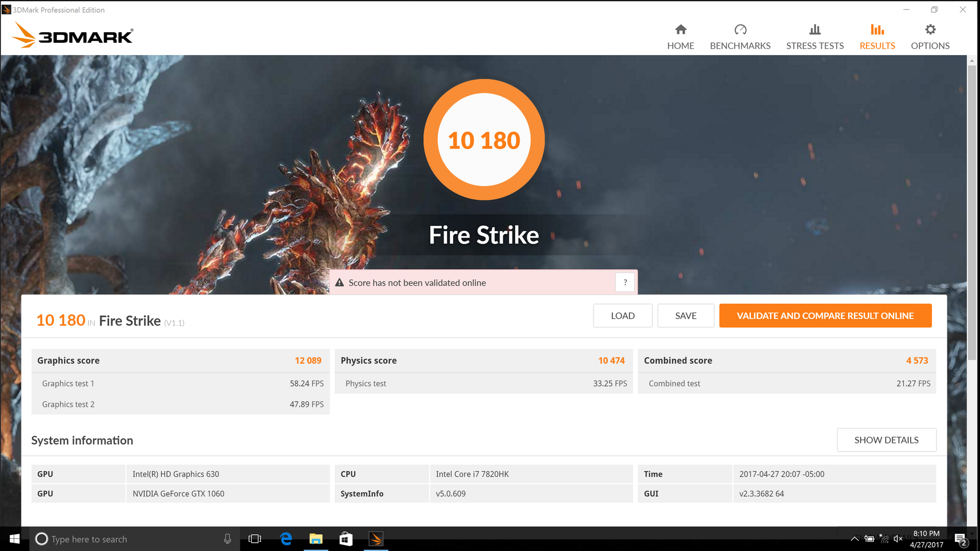Toggle the muted volume tray icon
This screenshot has height=551, width=980.
coord(898,539)
